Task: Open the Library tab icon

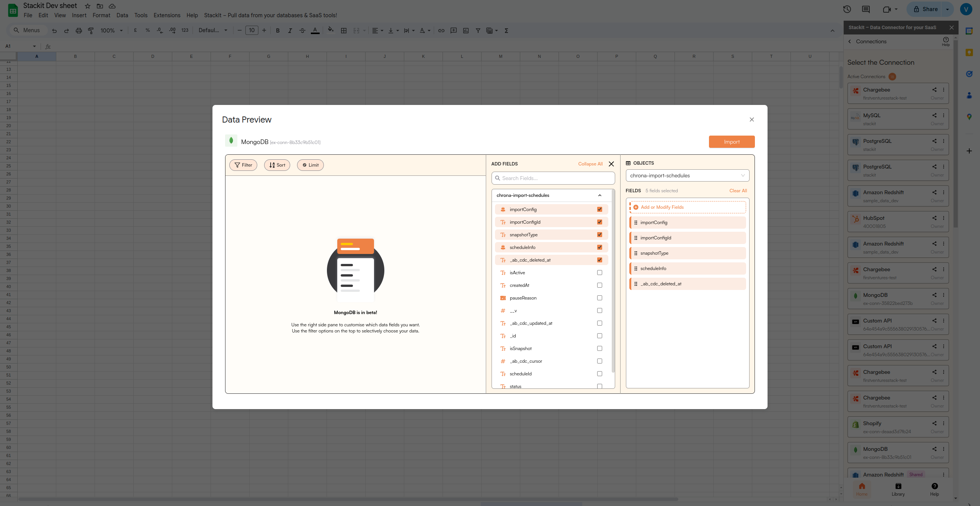Action: (x=898, y=486)
